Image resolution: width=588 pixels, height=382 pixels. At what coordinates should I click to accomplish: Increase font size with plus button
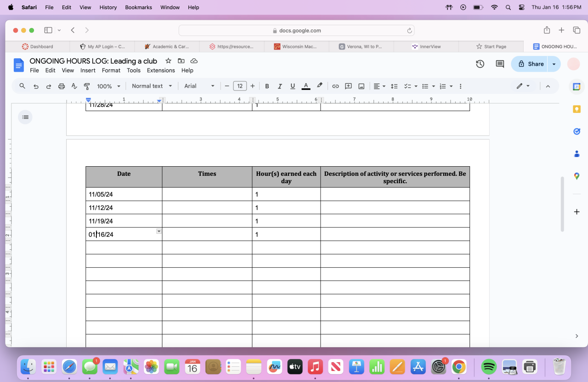pyautogui.click(x=253, y=86)
